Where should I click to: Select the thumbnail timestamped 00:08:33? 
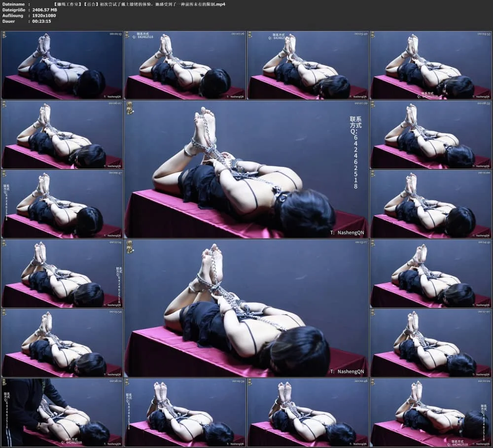[x=431, y=135]
